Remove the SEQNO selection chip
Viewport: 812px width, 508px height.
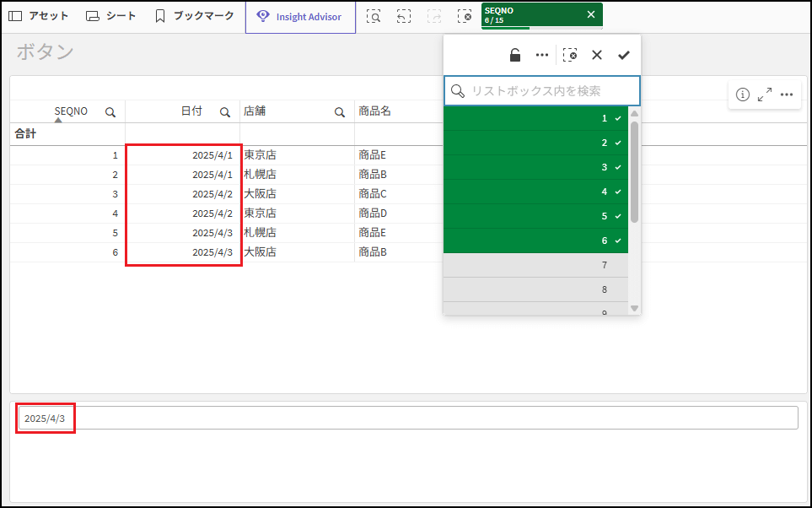pyautogui.click(x=591, y=14)
